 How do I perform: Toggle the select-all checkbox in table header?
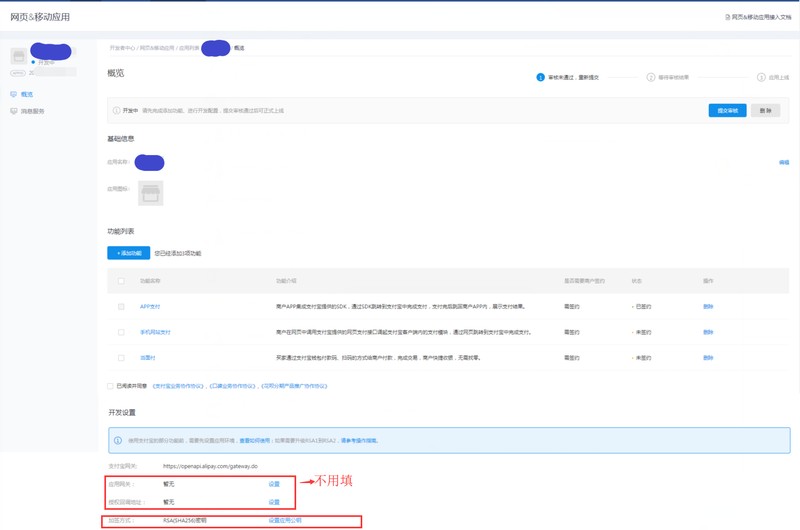coord(121,281)
